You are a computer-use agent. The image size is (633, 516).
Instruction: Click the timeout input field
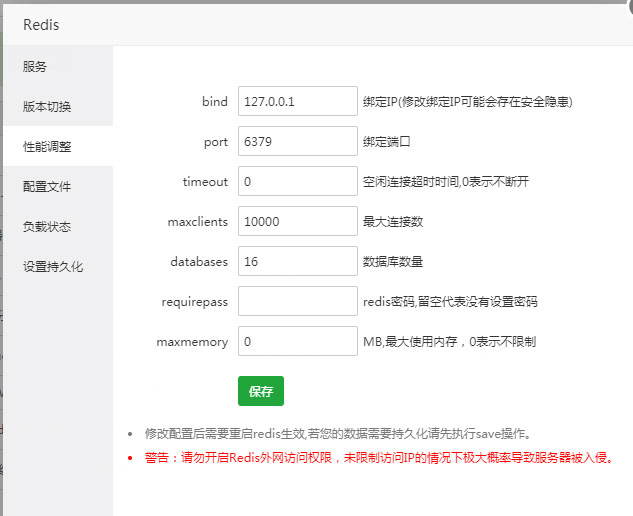tap(297, 182)
